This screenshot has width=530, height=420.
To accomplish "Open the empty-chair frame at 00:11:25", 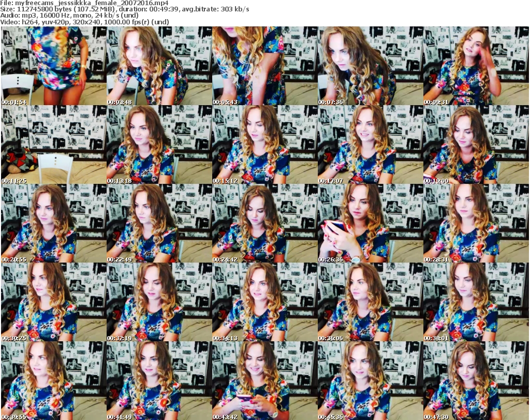I will pos(53,144).
